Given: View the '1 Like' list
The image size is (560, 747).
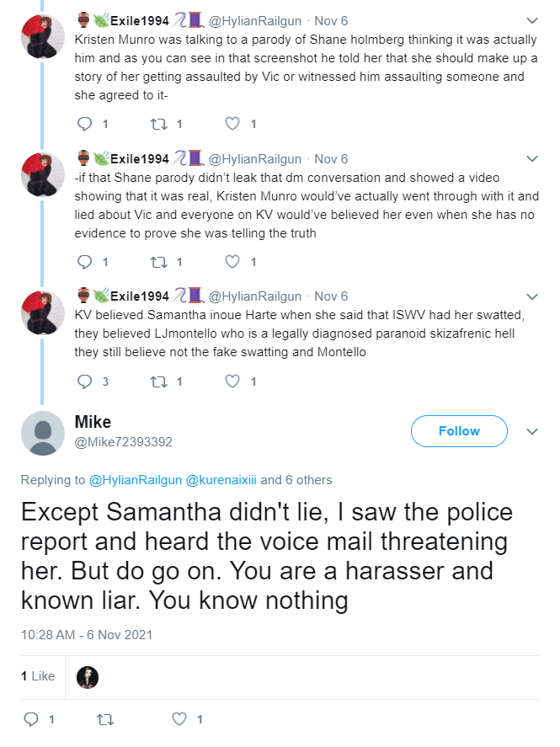Looking at the screenshot, I should coord(38,676).
